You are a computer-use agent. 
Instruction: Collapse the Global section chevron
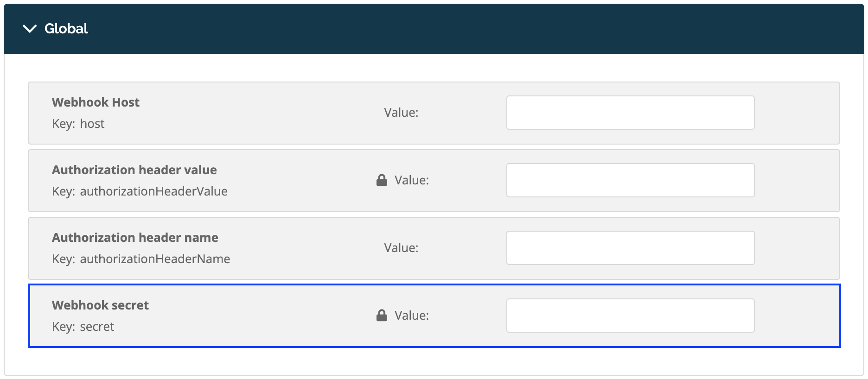(x=30, y=29)
